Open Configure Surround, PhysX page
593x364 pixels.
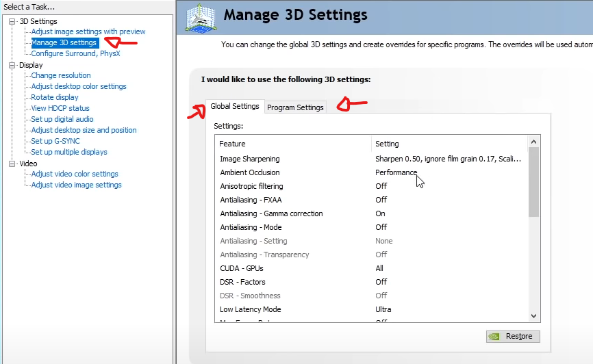(75, 53)
